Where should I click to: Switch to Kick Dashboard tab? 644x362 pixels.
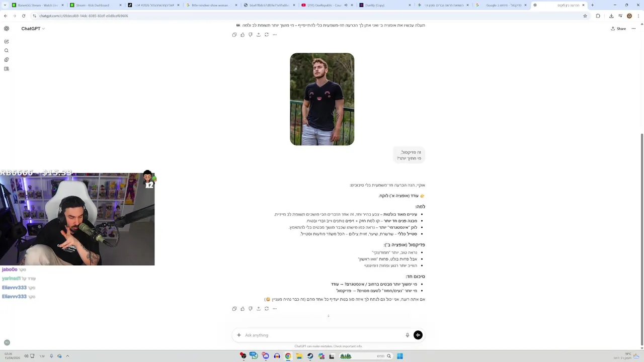(96, 5)
